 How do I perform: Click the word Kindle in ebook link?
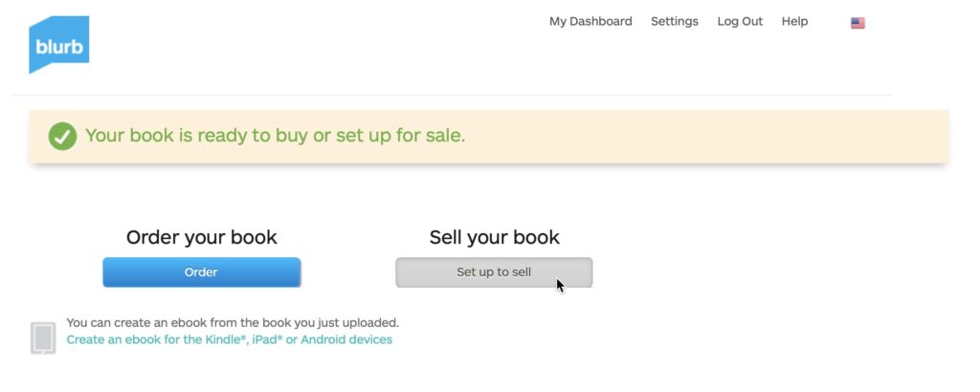click(223, 339)
